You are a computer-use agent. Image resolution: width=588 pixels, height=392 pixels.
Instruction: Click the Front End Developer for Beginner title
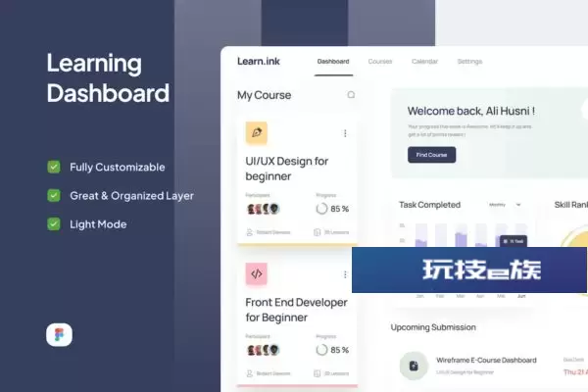(x=296, y=310)
